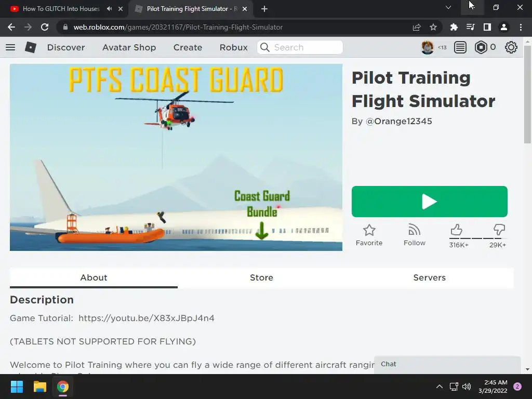The width and height of the screenshot is (532, 399).
Task: Go to the Create page
Action: (188, 47)
